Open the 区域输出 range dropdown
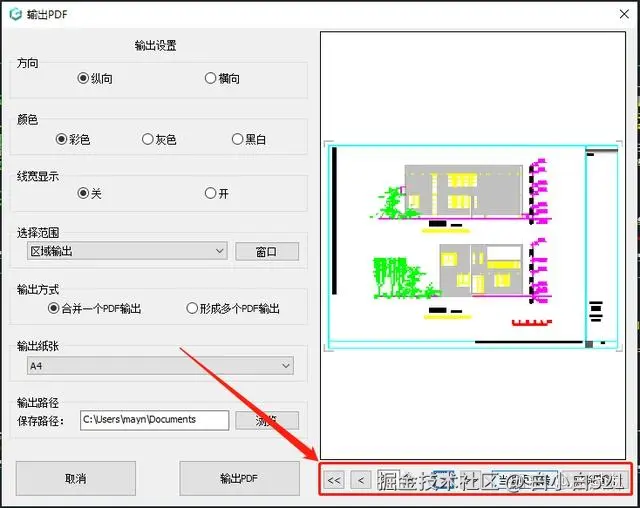This screenshot has height=508, width=640. point(127,251)
